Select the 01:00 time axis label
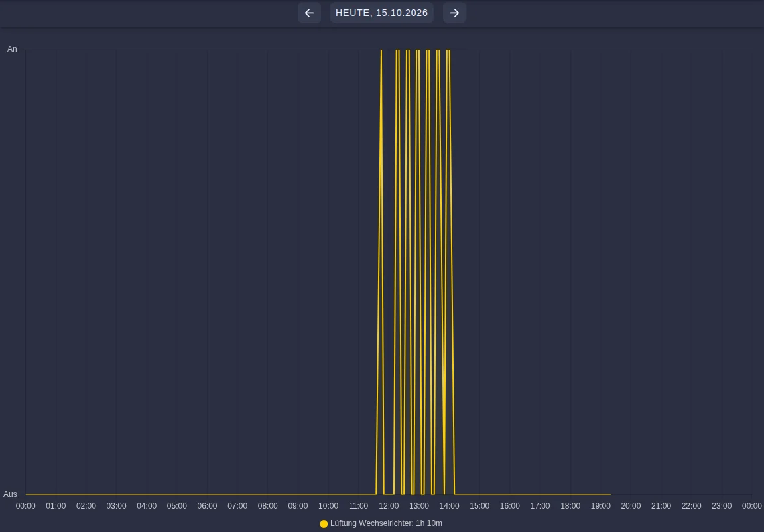764x532 pixels. coord(56,506)
